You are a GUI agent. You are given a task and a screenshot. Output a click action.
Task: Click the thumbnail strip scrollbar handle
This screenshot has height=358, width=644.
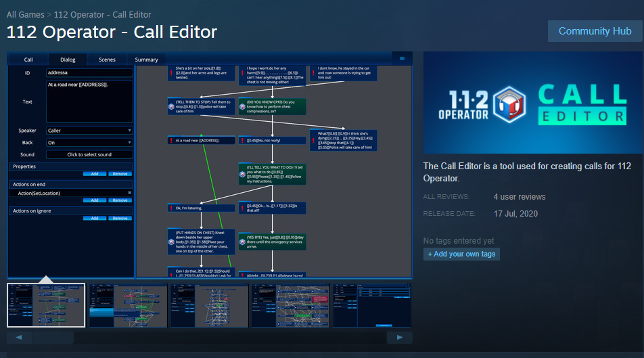pyautogui.click(x=53, y=338)
